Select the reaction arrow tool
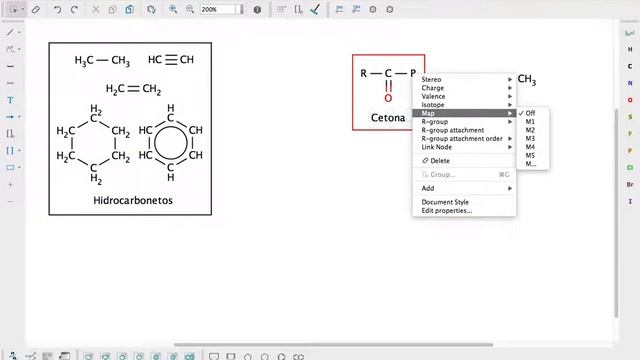Screen dimensions: 640x360 click(10, 117)
